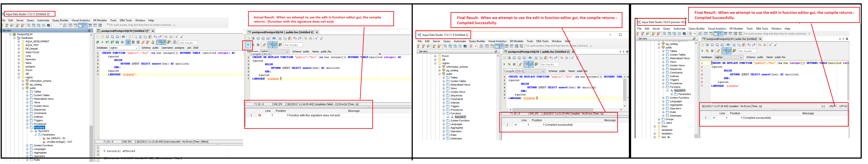Click the increase font 'A' icon in 18.0.0-preview editor
This screenshot has width=868, height=164.
(776, 45)
